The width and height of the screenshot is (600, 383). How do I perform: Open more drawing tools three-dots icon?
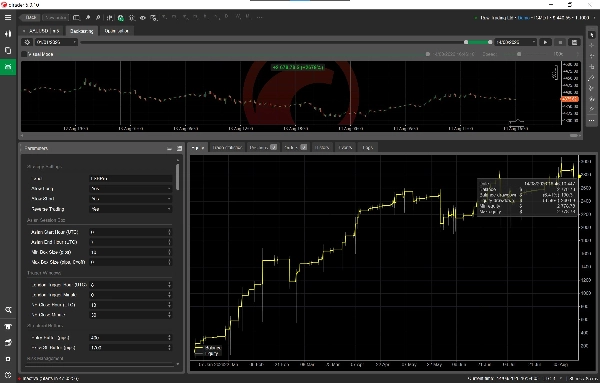click(592, 121)
